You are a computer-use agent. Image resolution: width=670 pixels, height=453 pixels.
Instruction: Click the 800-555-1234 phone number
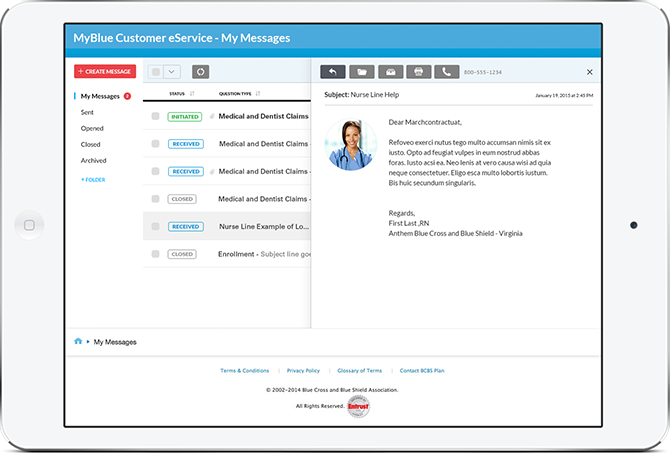point(483,72)
